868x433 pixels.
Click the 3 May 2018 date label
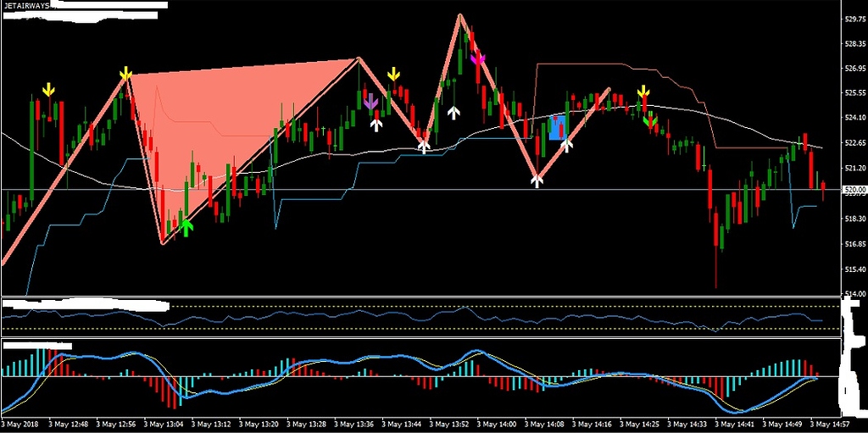pos(20,423)
